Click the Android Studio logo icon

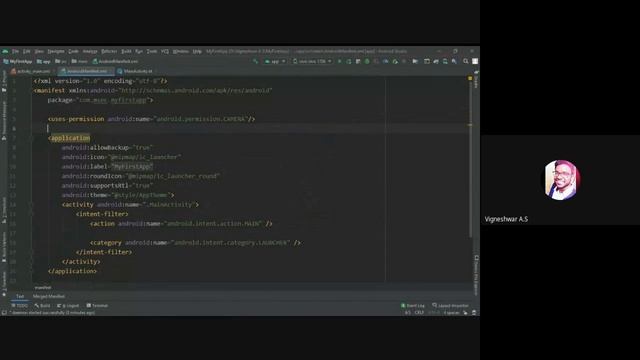tap(5, 51)
